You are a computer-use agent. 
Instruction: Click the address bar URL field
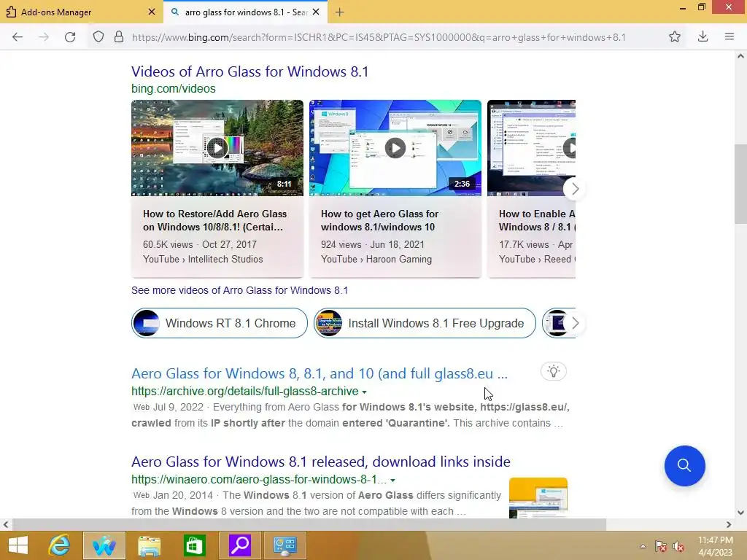[379, 37]
